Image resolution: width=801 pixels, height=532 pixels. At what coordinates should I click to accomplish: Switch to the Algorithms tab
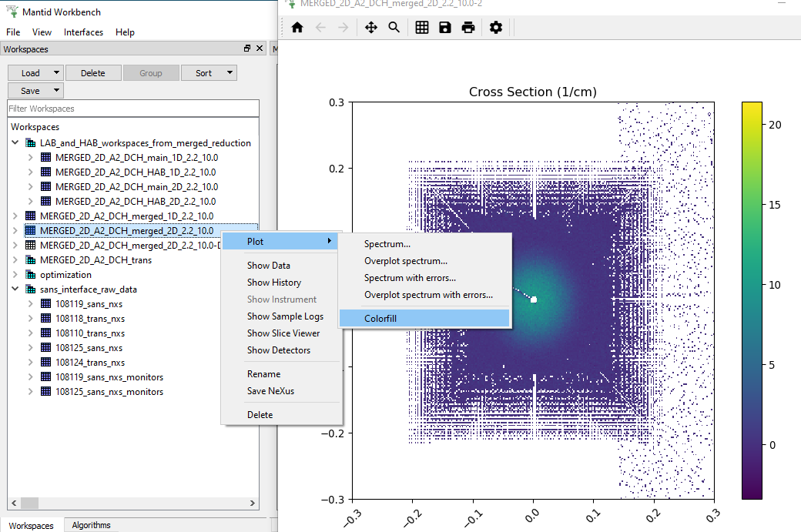pyautogui.click(x=91, y=525)
